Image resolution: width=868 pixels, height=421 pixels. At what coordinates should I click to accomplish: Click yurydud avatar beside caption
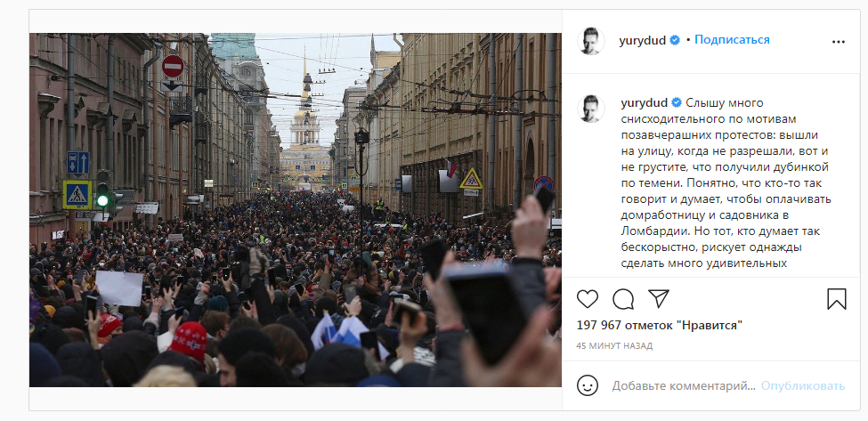pyautogui.click(x=590, y=109)
